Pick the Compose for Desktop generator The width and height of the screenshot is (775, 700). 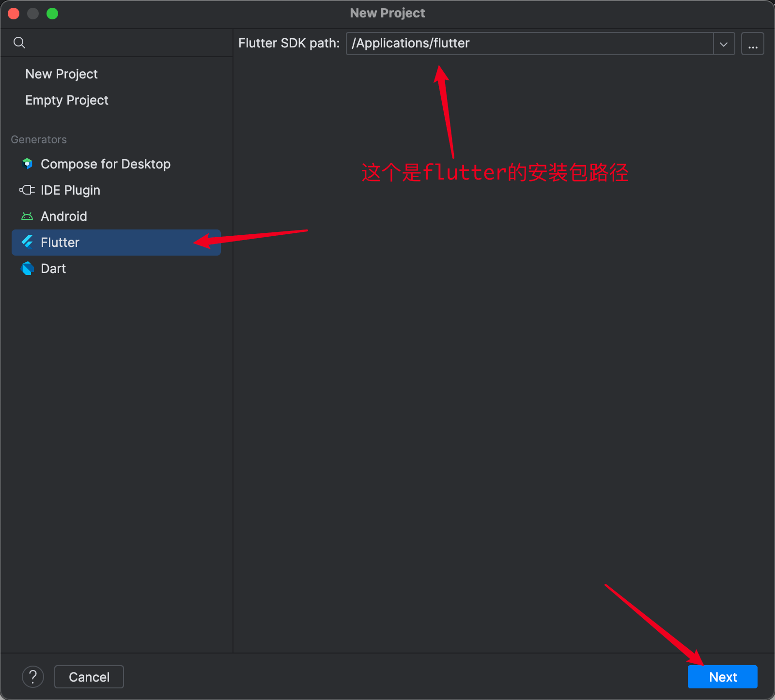[106, 164]
